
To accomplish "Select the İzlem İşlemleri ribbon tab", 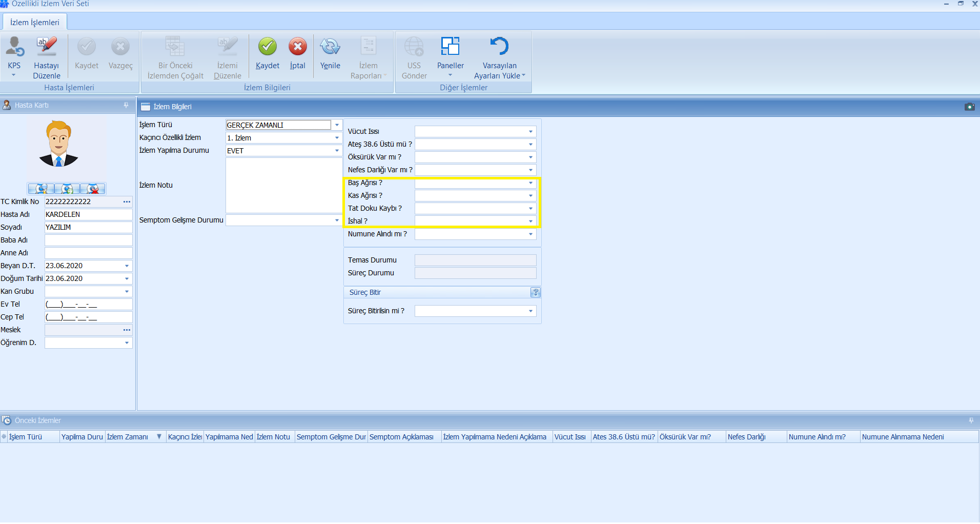I will click(35, 23).
